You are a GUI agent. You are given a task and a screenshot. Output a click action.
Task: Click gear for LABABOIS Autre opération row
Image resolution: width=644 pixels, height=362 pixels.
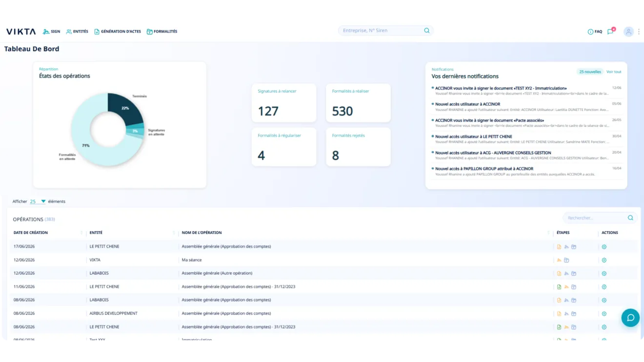point(604,273)
